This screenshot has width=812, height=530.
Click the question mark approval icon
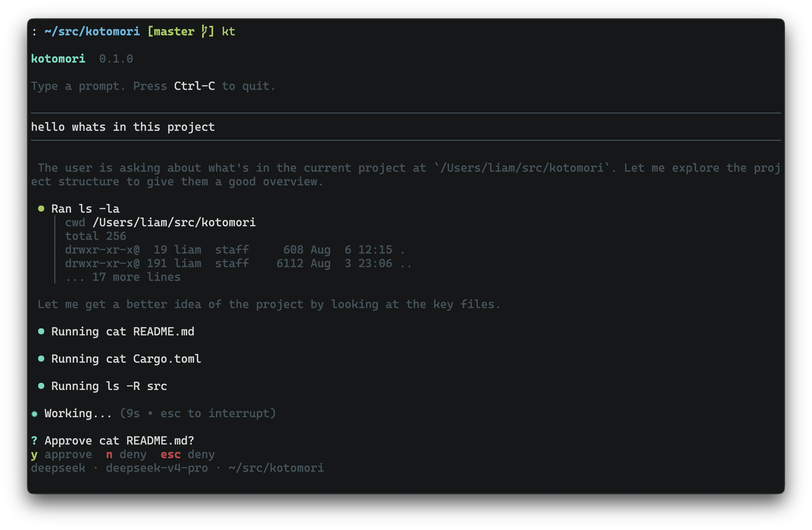pos(34,441)
